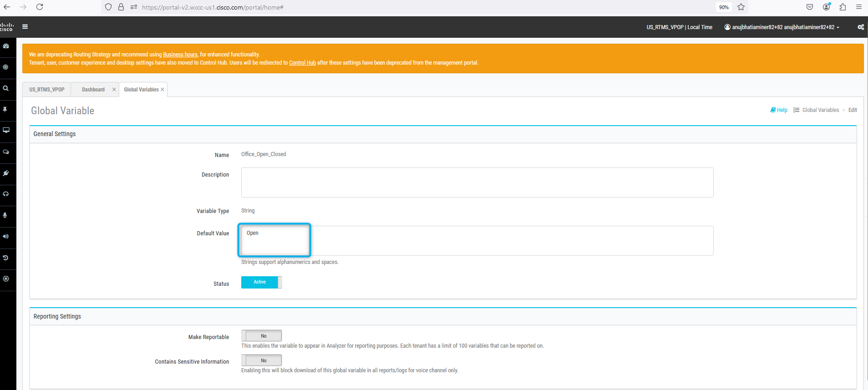The image size is (868, 390).
Task: Click the chat bubbles icon in sidebar
Action: (6, 152)
